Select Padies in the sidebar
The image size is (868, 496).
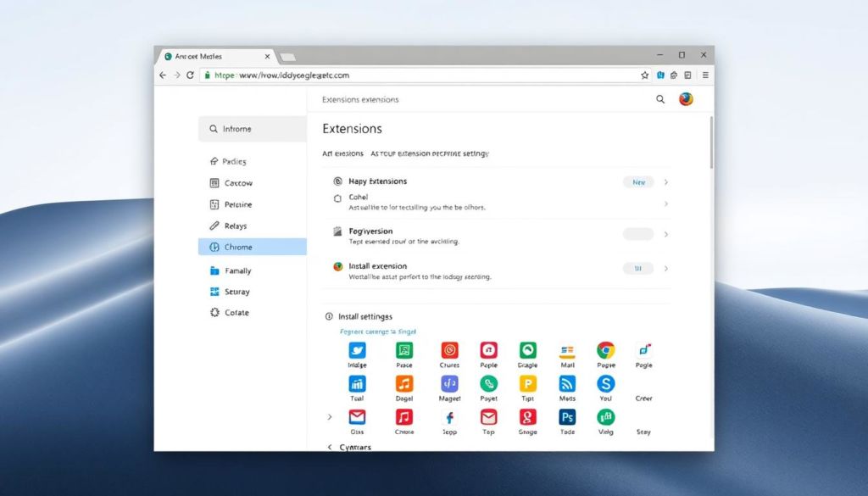(x=253, y=162)
